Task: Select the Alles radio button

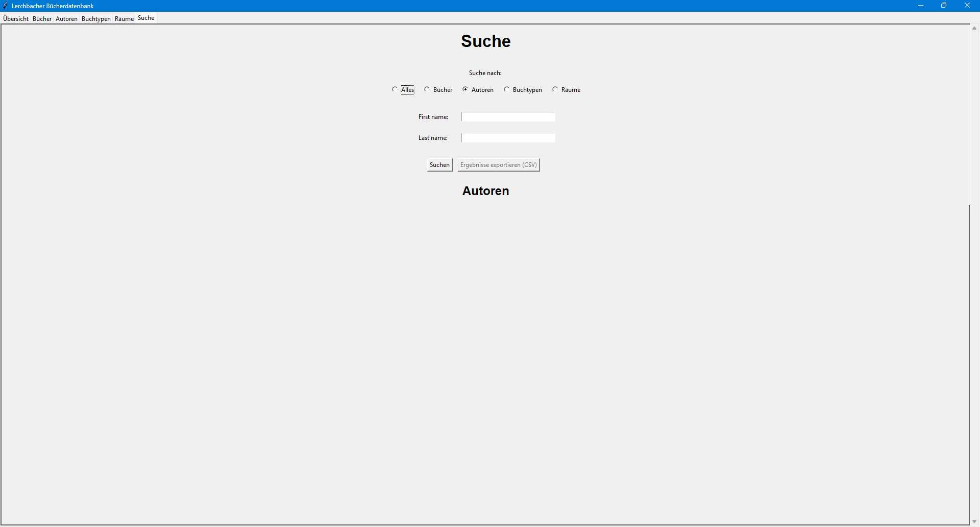Action: click(x=395, y=89)
